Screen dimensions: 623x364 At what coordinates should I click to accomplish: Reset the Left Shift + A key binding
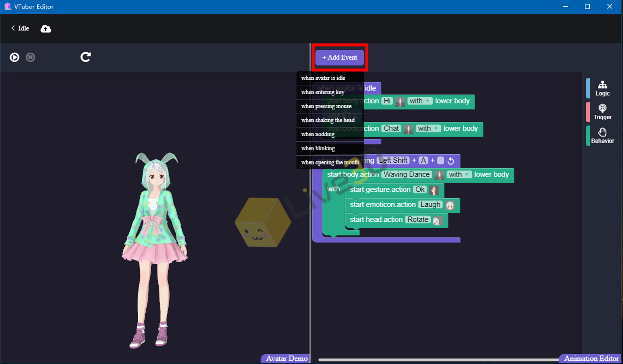451,160
